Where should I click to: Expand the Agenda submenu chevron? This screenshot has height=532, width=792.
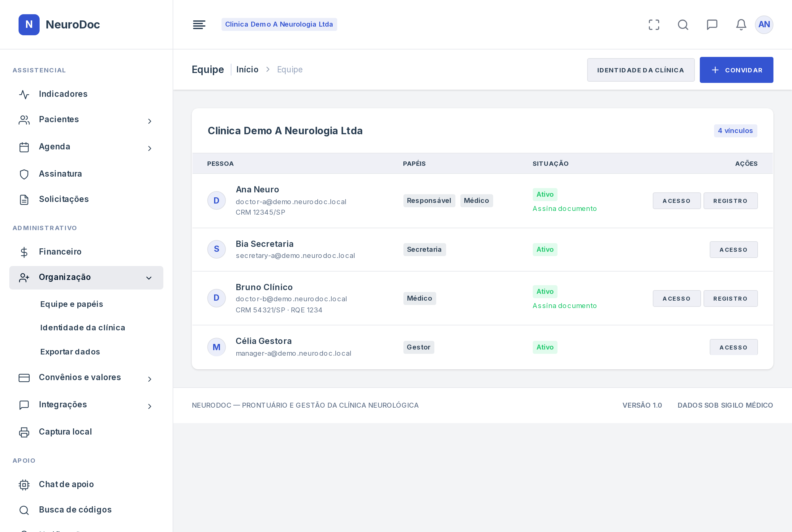pos(150,148)
